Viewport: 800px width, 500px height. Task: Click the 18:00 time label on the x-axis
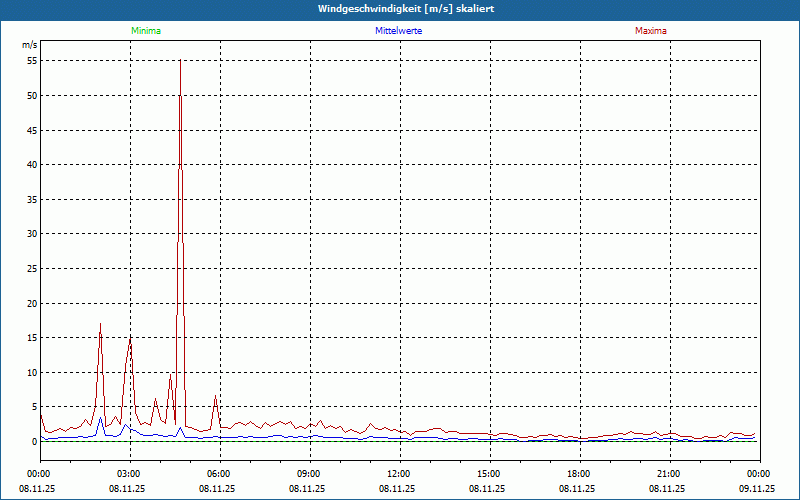[580, 474]
